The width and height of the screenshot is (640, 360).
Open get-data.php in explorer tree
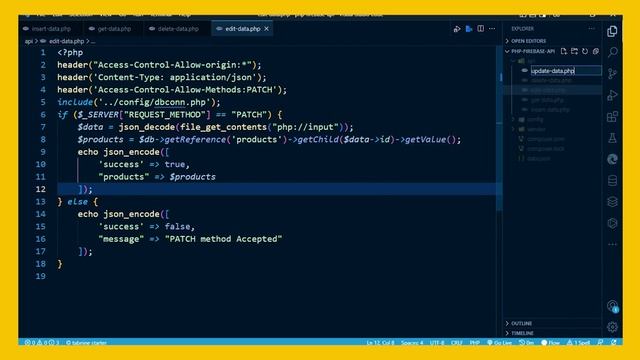point(547,100)
